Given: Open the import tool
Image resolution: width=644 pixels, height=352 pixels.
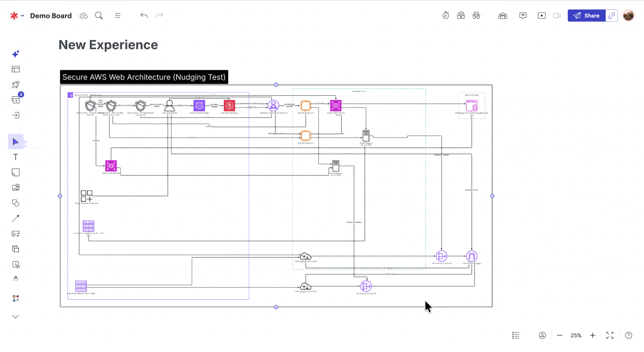Looking at the screenshot, I should click(x=16, y=115).
